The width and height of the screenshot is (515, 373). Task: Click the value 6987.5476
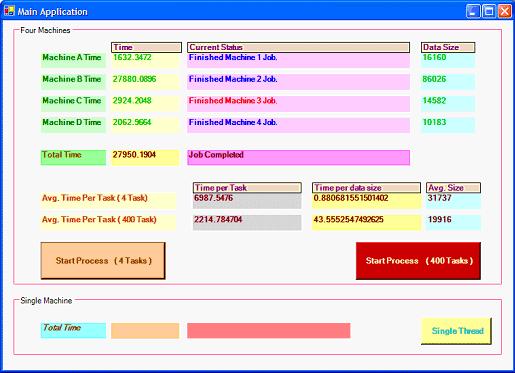click(x=247, y=201)
